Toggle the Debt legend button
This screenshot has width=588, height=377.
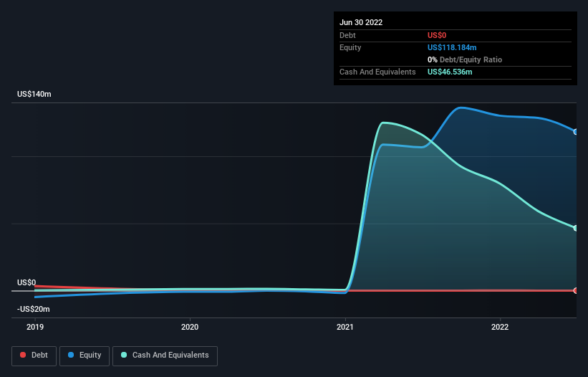[x=34, y=355]
